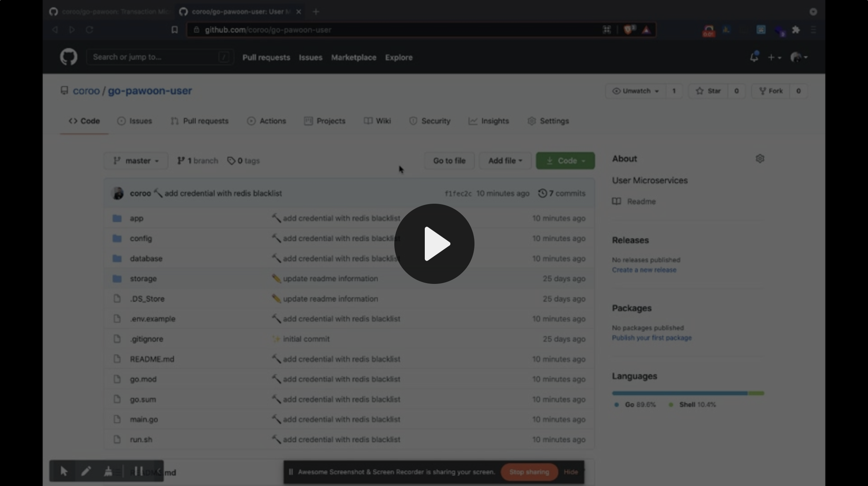Screen dimensions: 868x486
Task: Click the About section gear icon
Action: pos(760,159)
